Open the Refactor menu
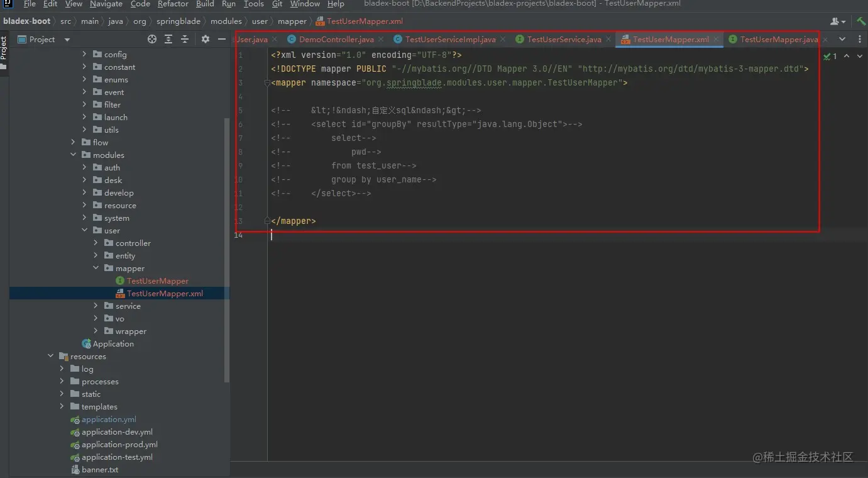Screen dimensions: 868x478 [x=173, y=4]
